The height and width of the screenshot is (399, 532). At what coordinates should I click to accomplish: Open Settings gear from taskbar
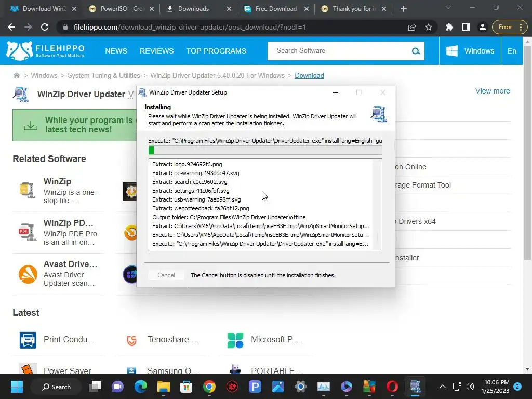pos(300,387)
